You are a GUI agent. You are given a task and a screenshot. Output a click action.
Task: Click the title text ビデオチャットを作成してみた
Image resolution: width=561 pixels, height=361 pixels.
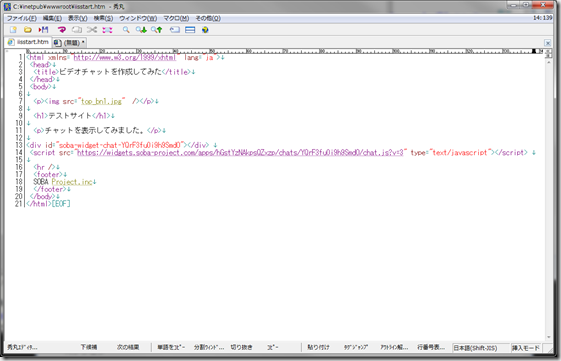[111, 72]
